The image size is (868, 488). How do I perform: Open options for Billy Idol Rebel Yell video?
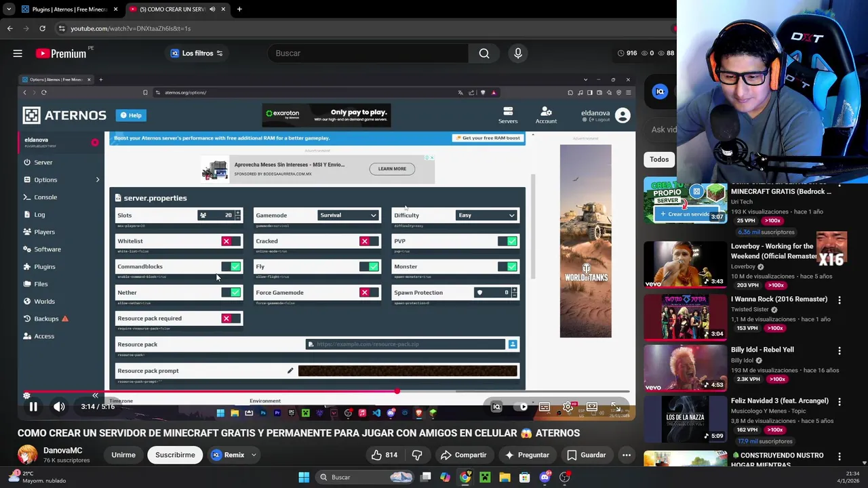tap(840, 351)
